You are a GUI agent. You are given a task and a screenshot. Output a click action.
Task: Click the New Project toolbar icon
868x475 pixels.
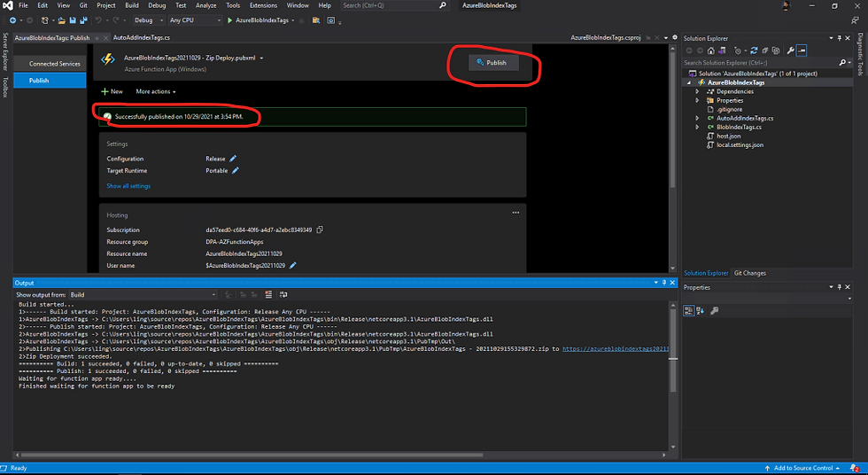coord(45,20)
